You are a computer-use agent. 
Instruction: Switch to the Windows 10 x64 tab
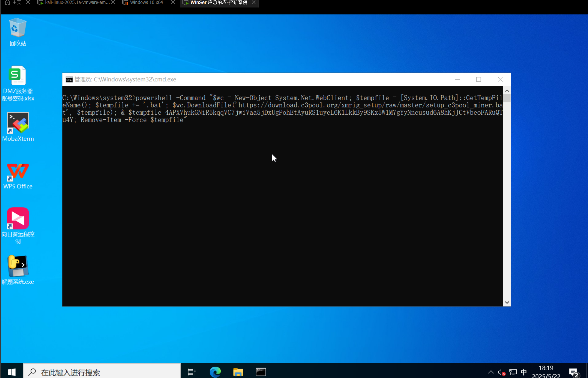pyautogui.click(x=147, y=2)
